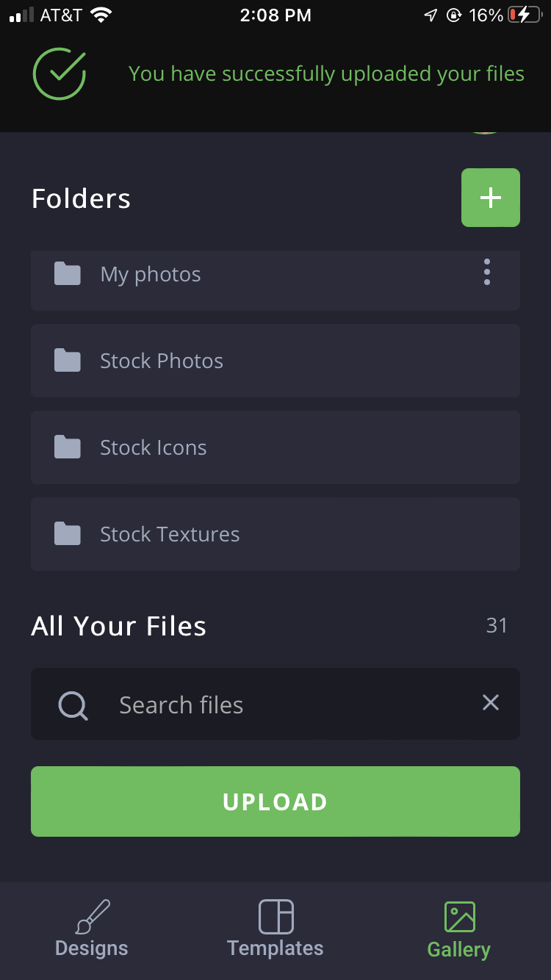This screenshot has width=551, height=980.
Task: Select the Stock Photos folder icon
Action: coord(68,361)
